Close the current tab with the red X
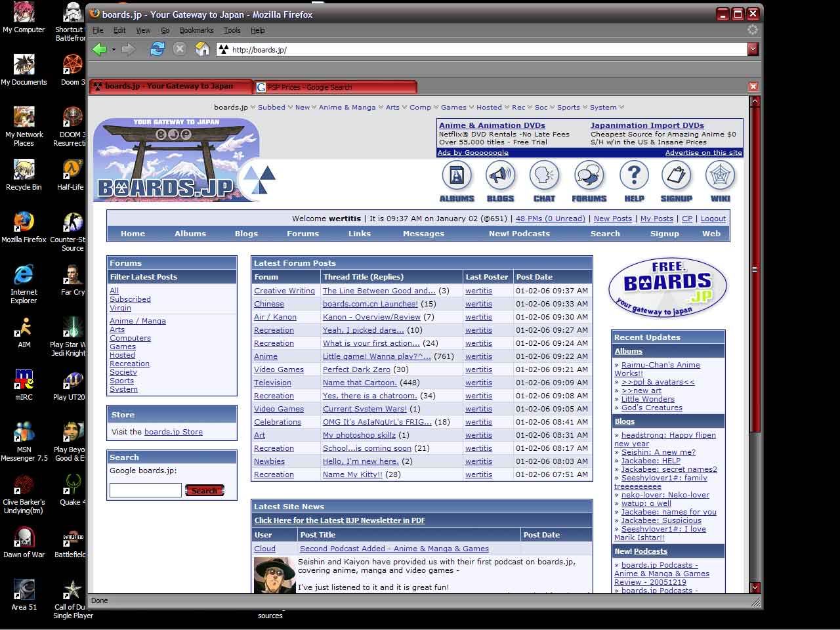This screenshot has width=840, height=630. [x=753, y=87]
